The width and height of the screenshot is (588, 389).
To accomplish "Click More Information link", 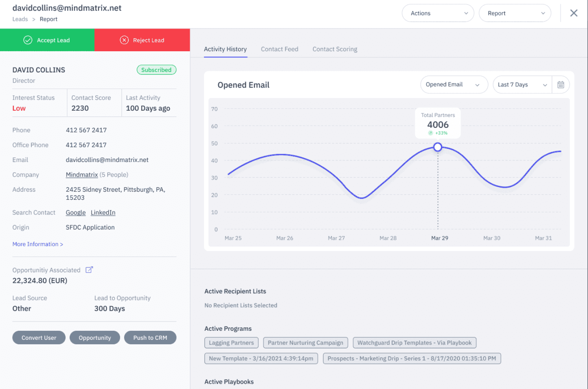I will point(37,244).
